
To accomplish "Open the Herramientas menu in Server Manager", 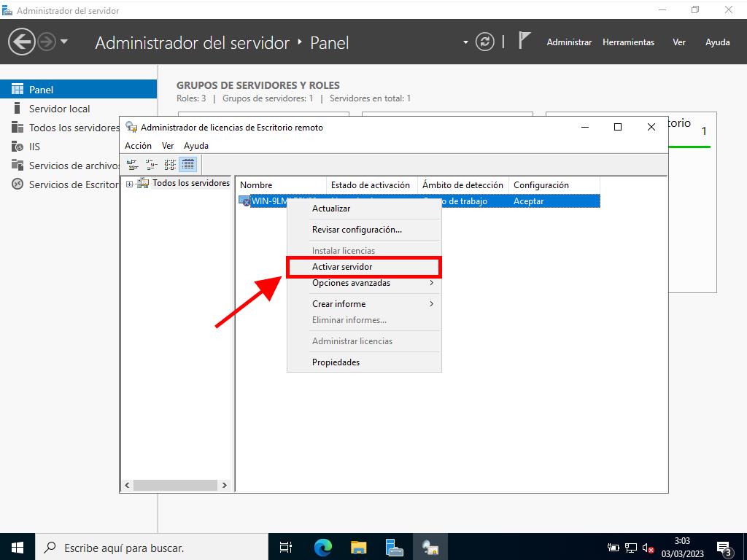I will click(x=628, y=42).
